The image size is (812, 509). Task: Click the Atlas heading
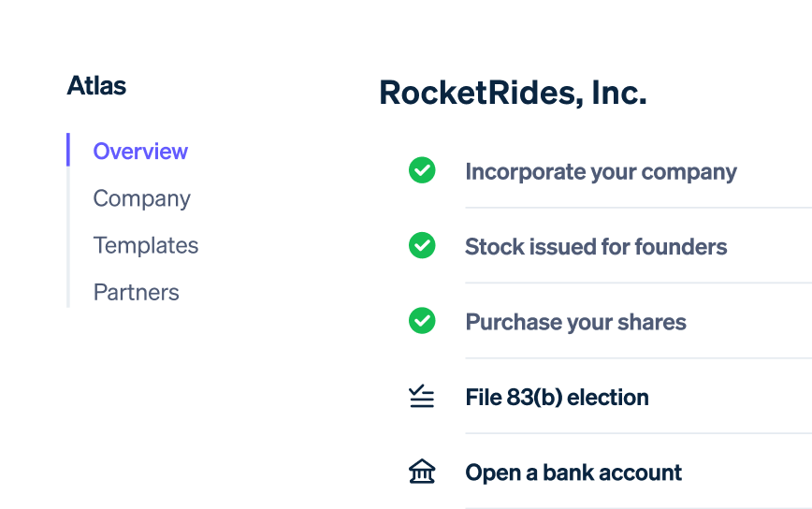click(x=97, y=85)
